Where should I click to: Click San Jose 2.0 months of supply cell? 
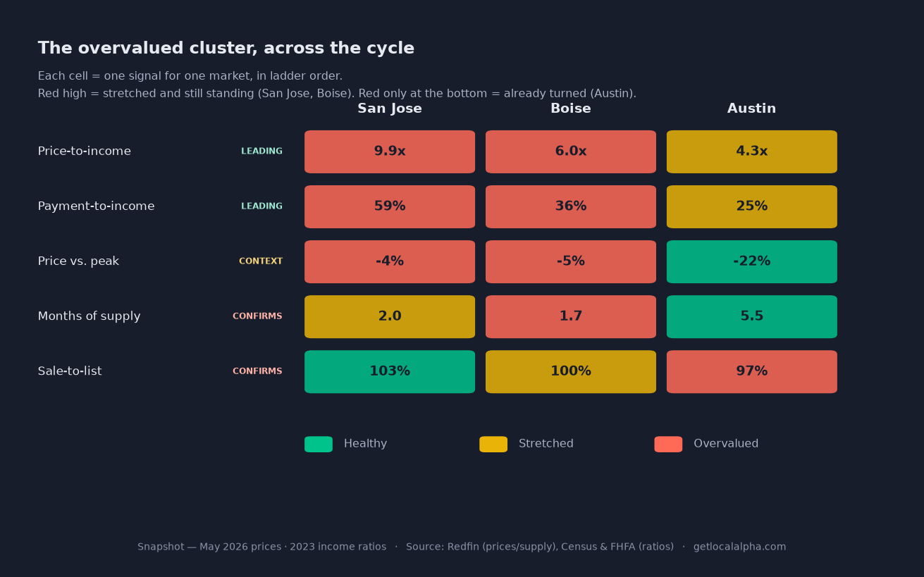pyautogui.click(x=390, y=316)
